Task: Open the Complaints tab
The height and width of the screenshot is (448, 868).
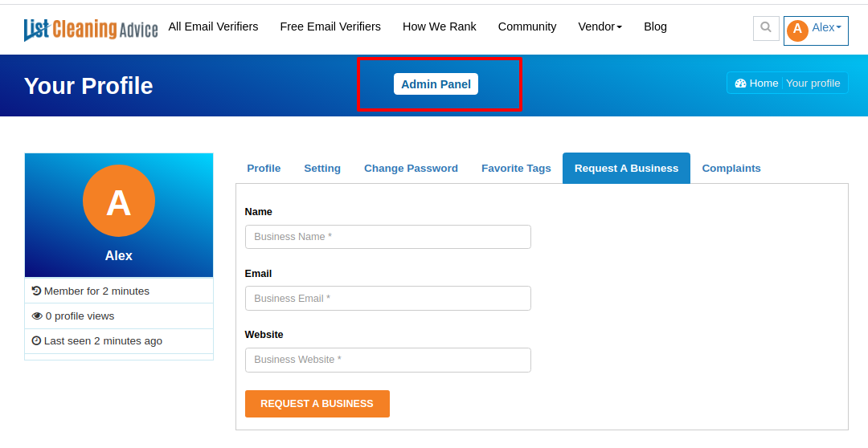Action: 731,168
